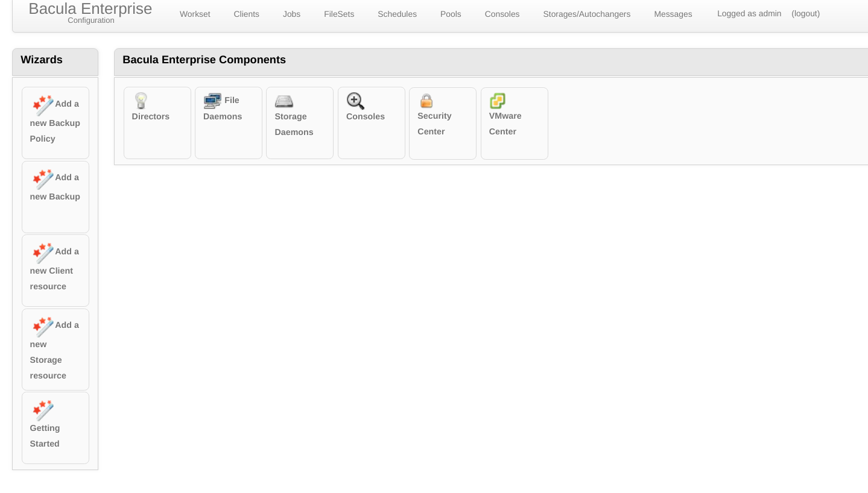The height and width of the screenshot is (493, 868).
Task: Click the Configuration subtitle text
Action: 91,20
